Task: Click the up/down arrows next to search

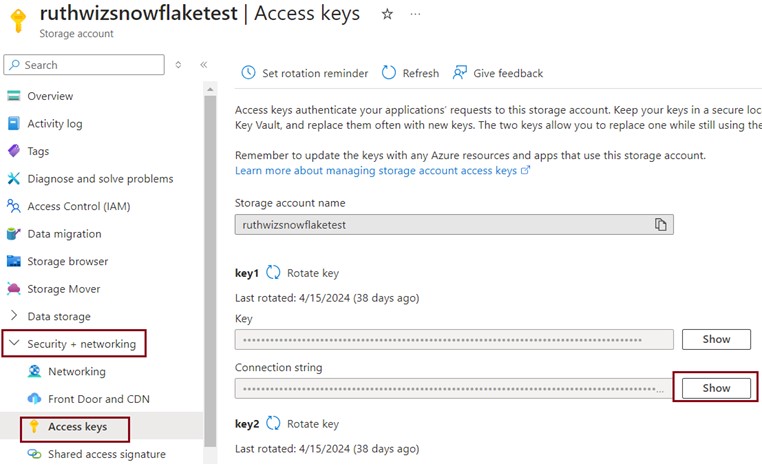Action: [179, 65]
